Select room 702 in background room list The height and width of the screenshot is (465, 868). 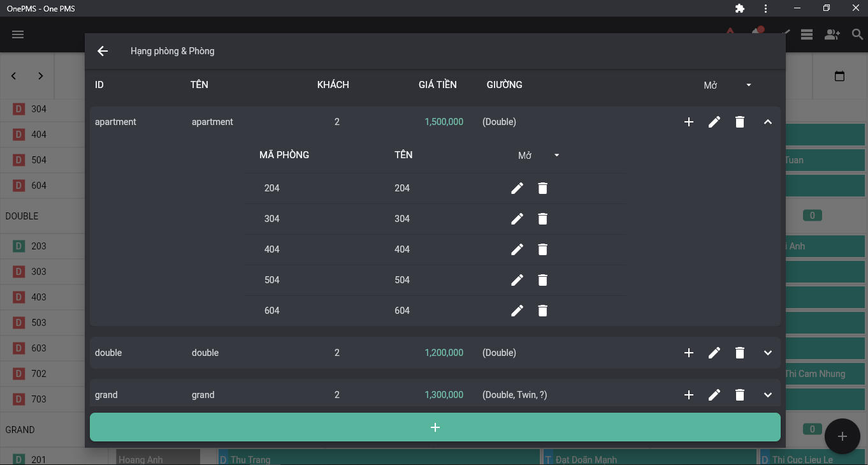[x=38, y=374]
